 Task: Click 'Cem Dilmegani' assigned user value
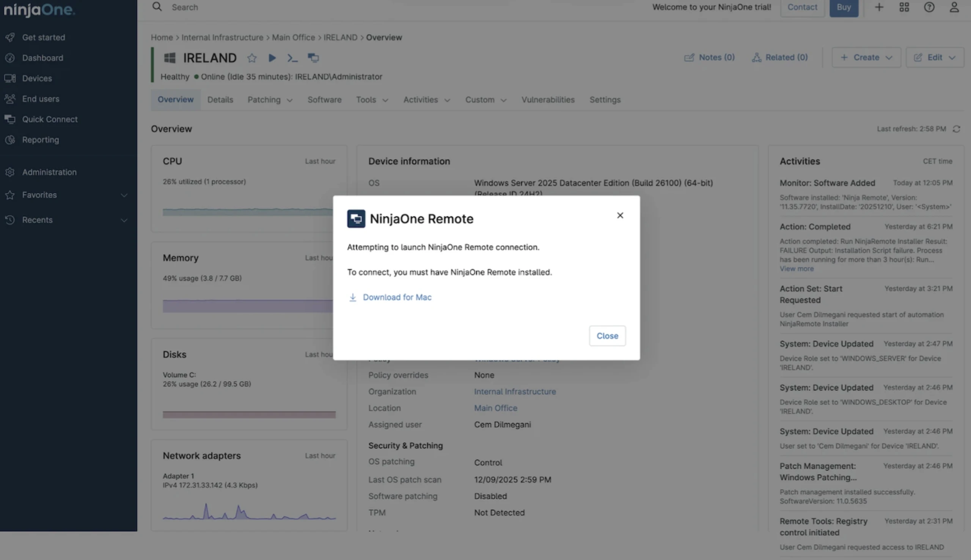point(503,425)
